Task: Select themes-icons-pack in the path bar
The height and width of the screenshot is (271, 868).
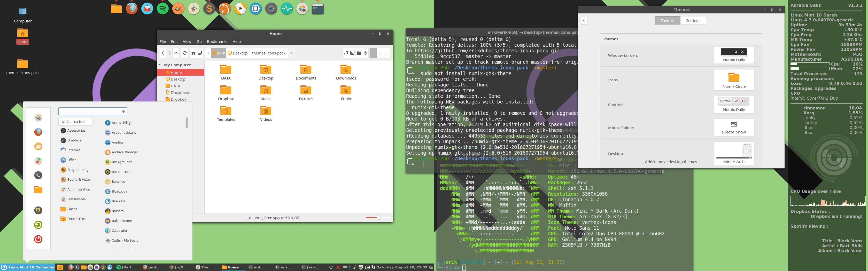Action: coord(269,53)
